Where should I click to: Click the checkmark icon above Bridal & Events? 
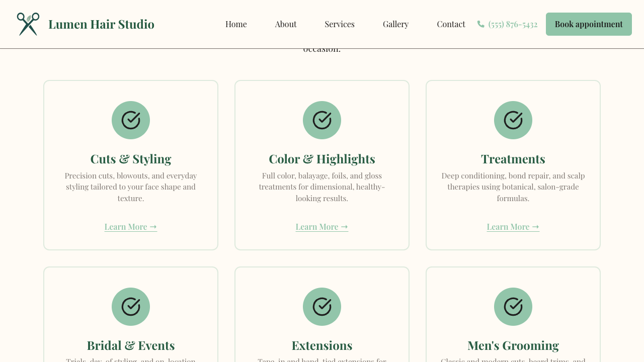coord(131,307)
